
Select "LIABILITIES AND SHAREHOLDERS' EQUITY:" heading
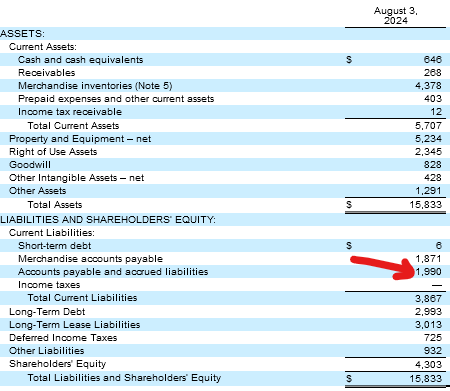pyautogui.click(x=108, y=220)
